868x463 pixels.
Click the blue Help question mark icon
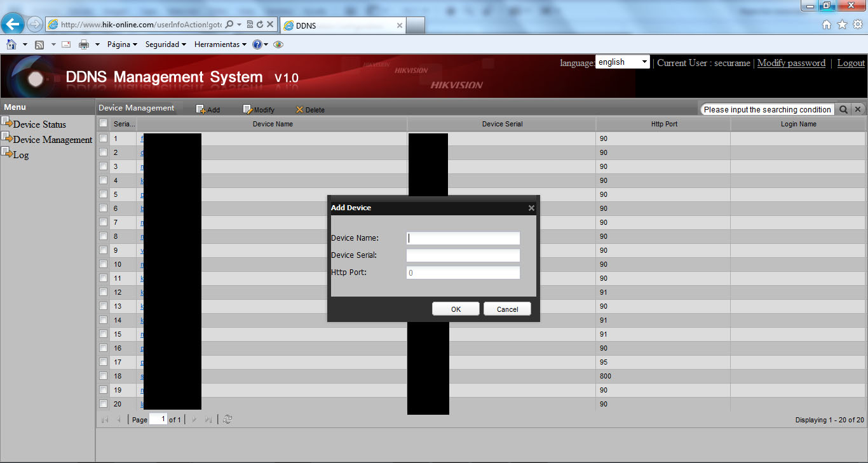(x=257, y=44)
